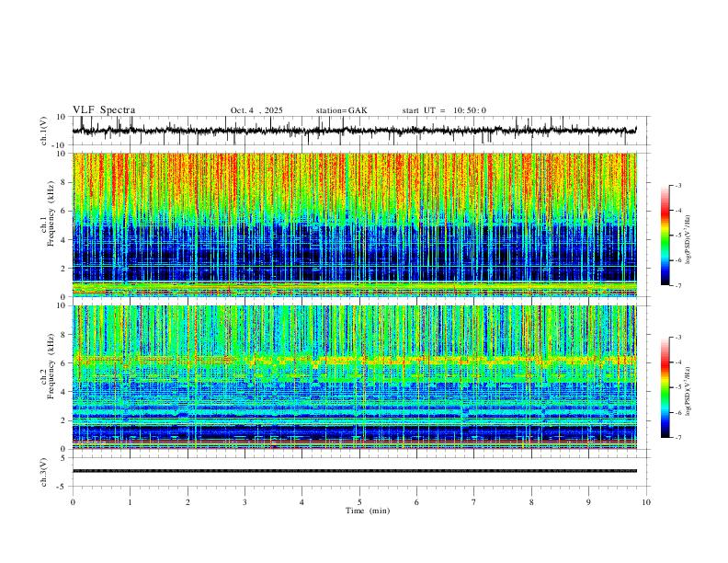Click the "4" tick on ch.2 frequency axis
The height and width of the screenshot is (563, 728).
click(x=64, y=392)
